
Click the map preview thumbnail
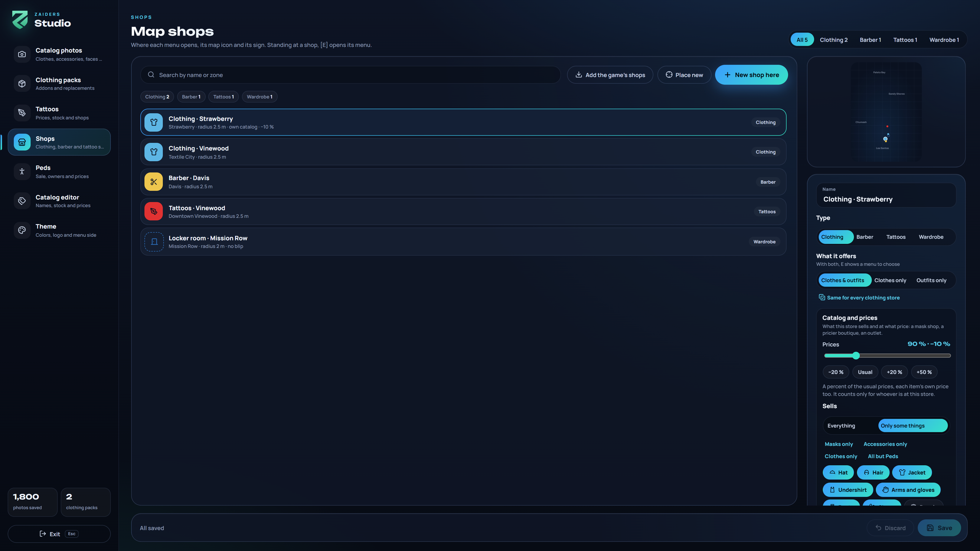(x=886, y=112)
